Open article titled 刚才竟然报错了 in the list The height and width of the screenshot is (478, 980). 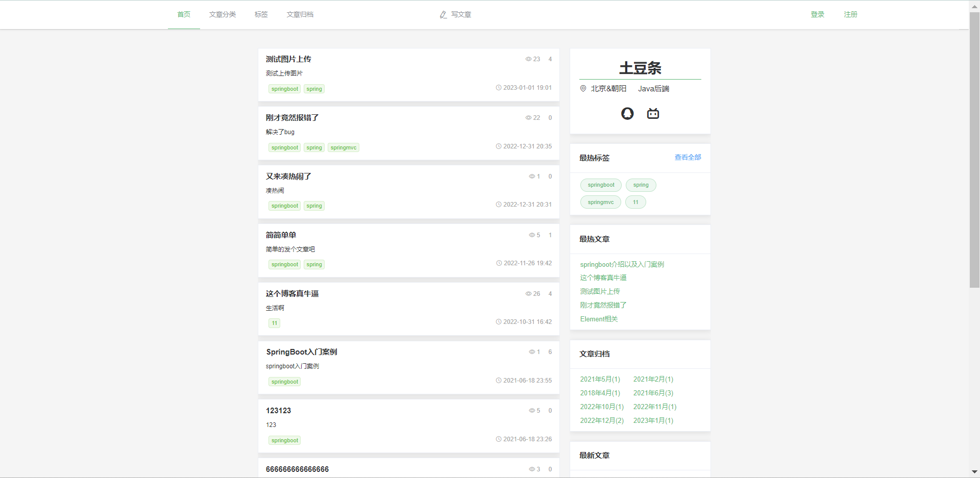pos(292,118)
